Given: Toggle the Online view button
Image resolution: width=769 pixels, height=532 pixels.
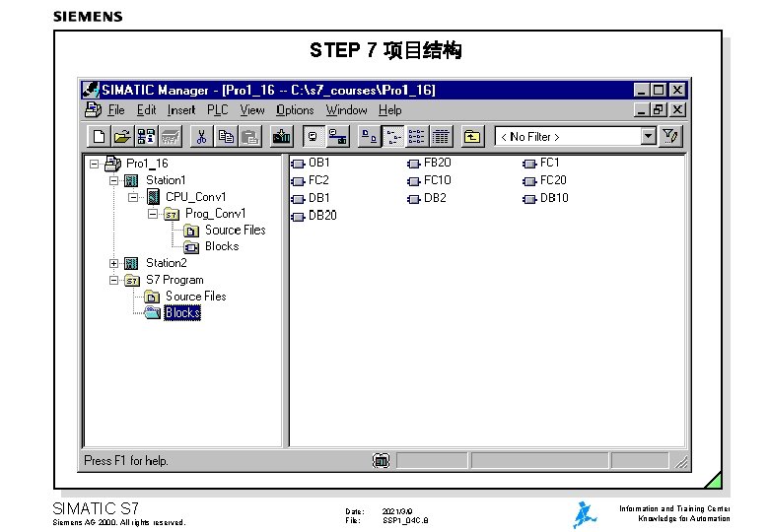Looking at the screenshot, I should coord(337,136).
